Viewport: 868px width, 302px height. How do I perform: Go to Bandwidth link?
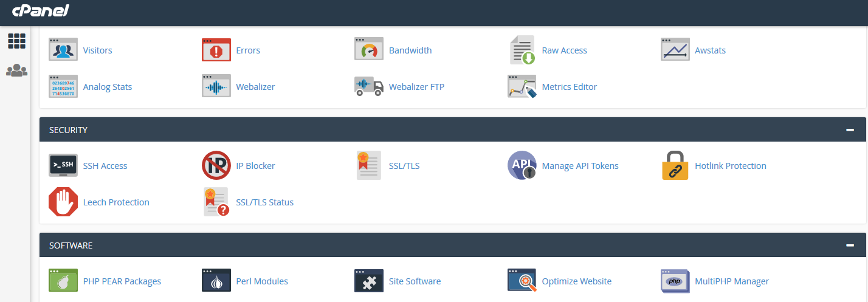point(410,50)
